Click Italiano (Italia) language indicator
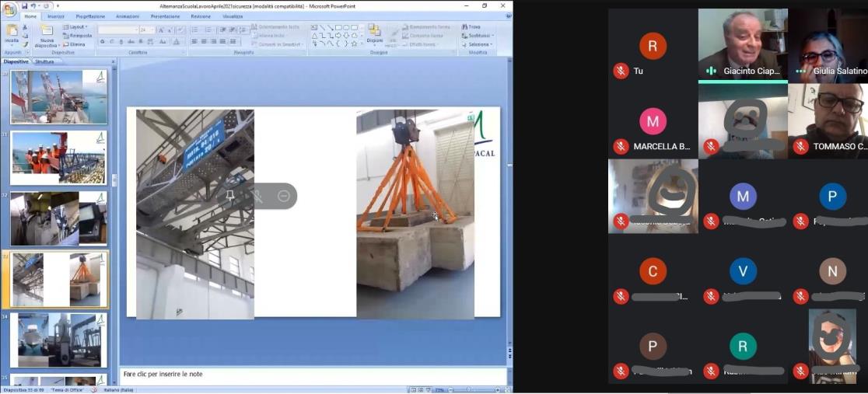This screenshot has height=394, width=868. tap(120, 389)
